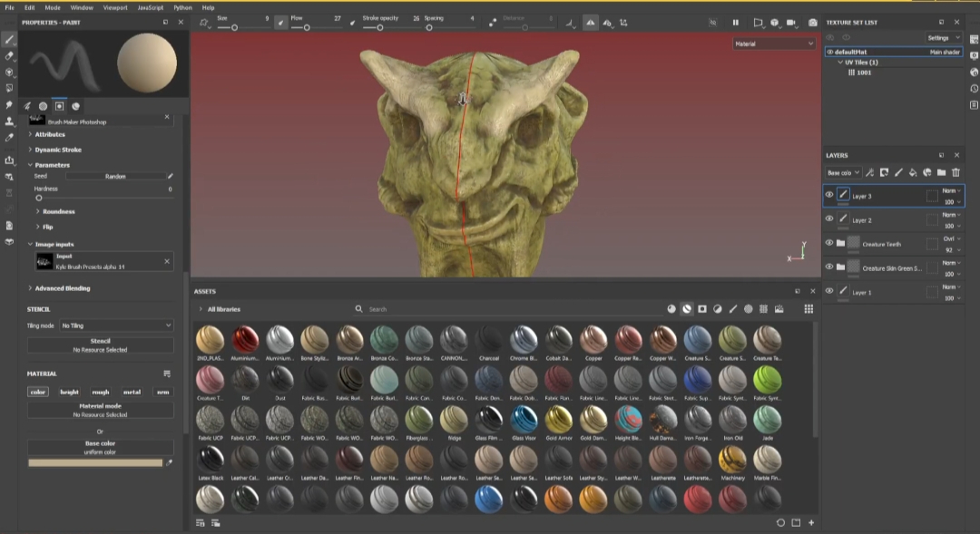Open the Mode menu
Screen dimensions: 980x534
pyautogui.click(x=53, y=7)
